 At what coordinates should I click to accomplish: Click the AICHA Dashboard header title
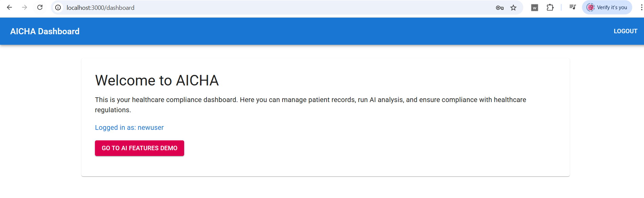point(45,31)
